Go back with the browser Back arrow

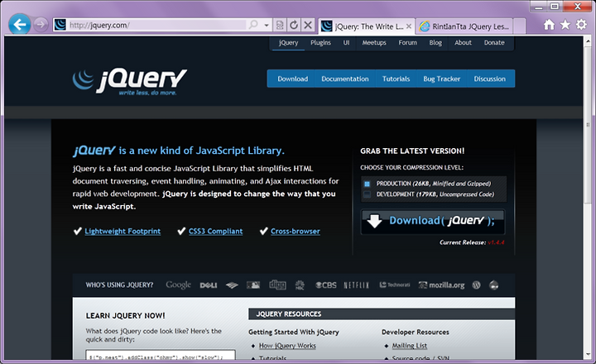[x=19, y=25]
